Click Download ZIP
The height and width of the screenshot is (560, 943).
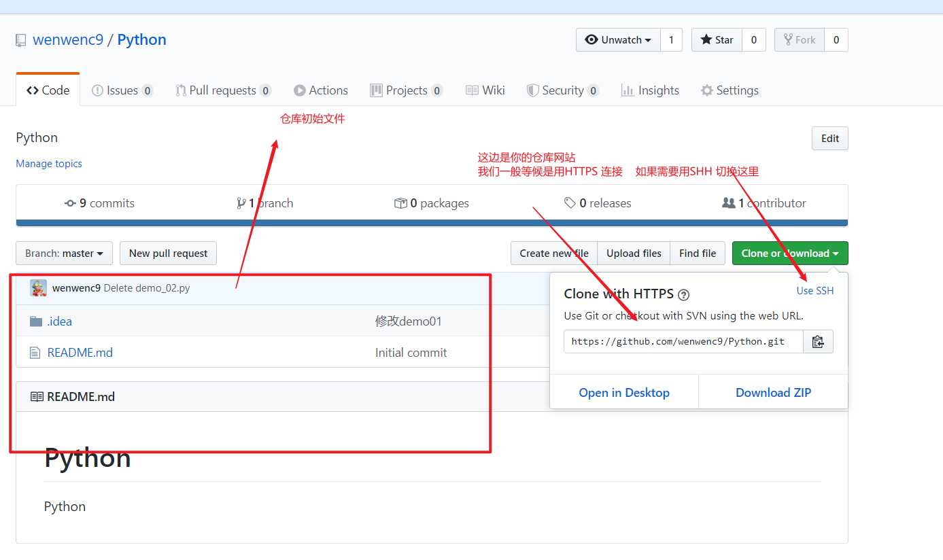click(773, 393)
